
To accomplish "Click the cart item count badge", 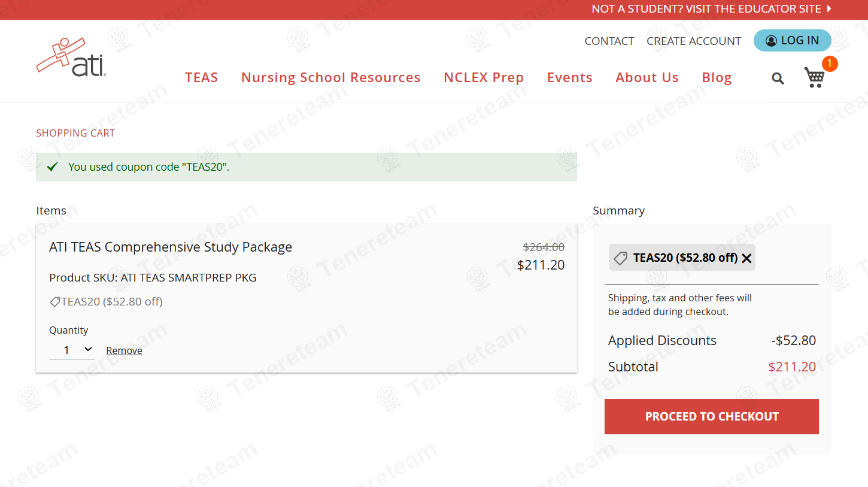I will [829, 63].
